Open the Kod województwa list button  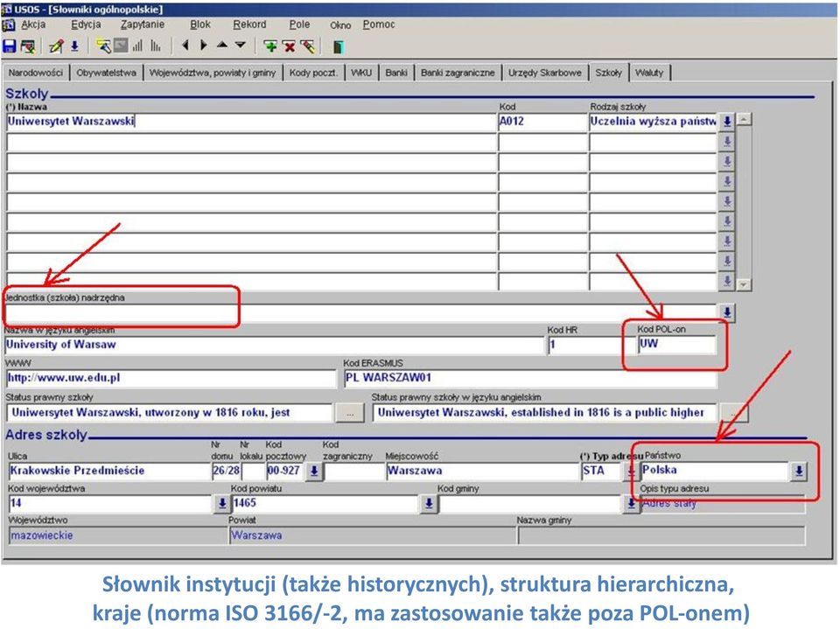[x=221, y=504]
